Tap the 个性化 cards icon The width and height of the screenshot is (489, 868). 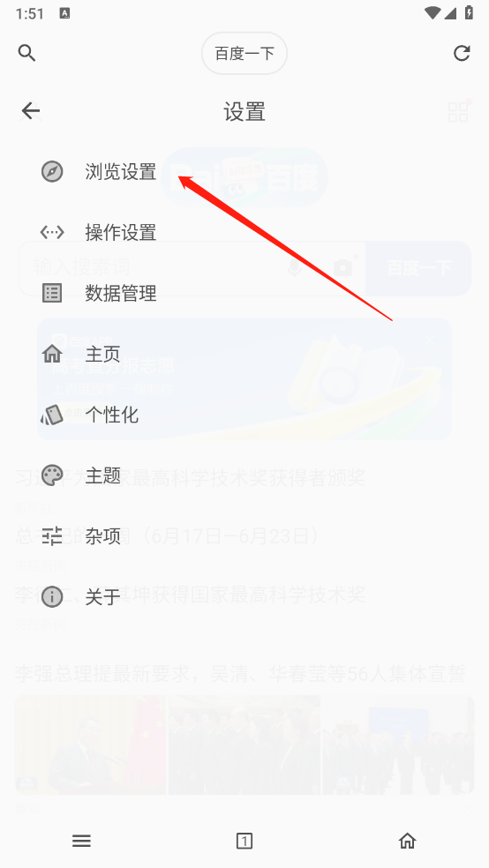[52, 415]
